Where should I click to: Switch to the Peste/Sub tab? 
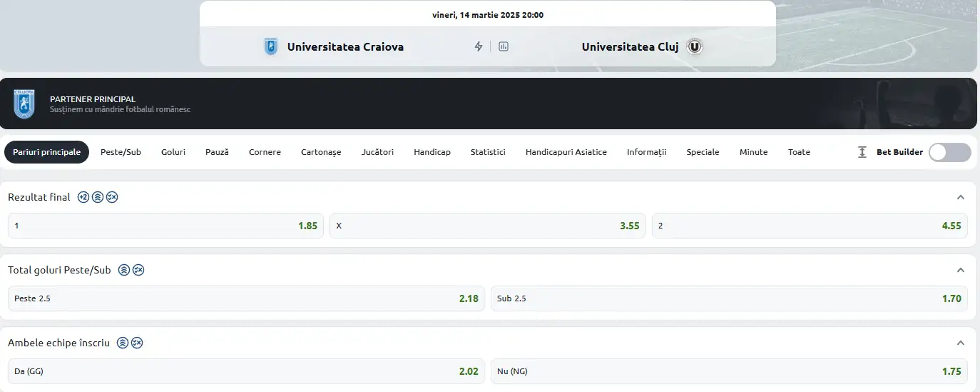click(x=121, y=152)
